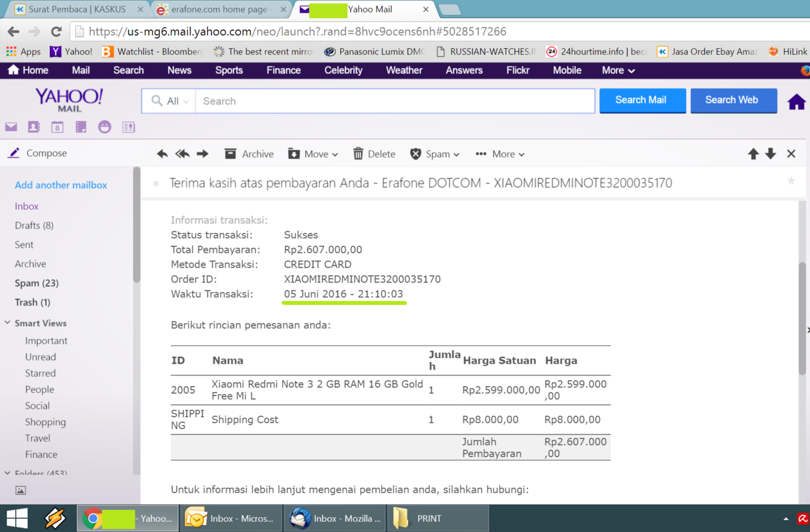Click the Search Mail button
Image resolution: width=810 pixels, height=532 pixels.
point(642,101)
